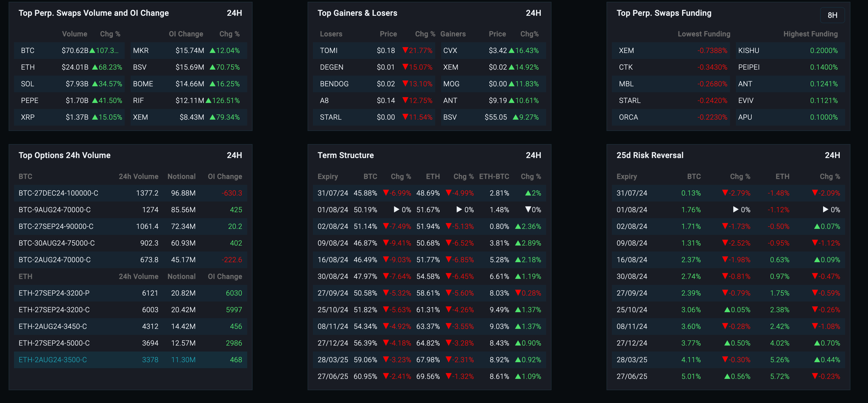Open the 8H funding interval selector
868x403 pixels.
pos(832,15)
